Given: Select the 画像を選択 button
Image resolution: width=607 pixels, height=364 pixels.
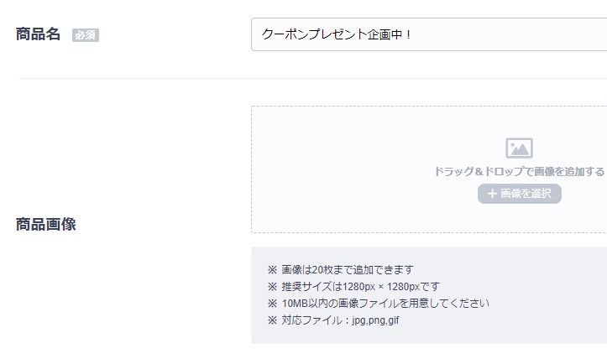Looking at the screenshot, I should tap(519, 194).
